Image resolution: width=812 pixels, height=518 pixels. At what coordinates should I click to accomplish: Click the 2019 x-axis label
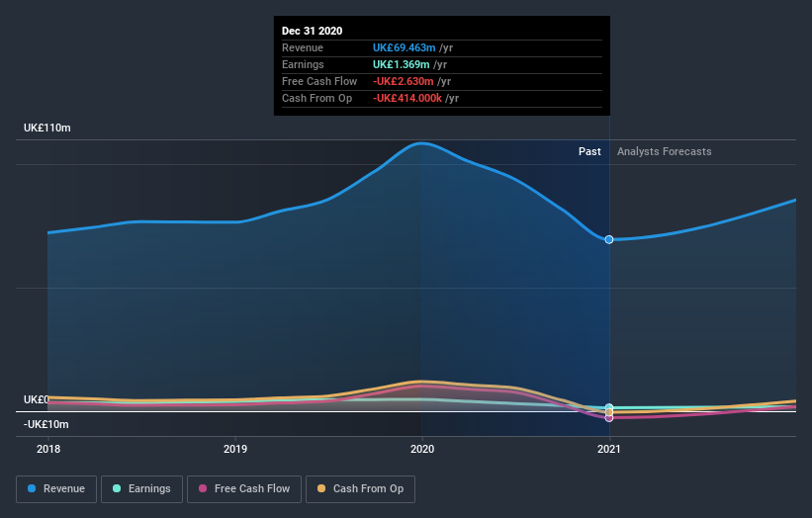click(235, 449)
